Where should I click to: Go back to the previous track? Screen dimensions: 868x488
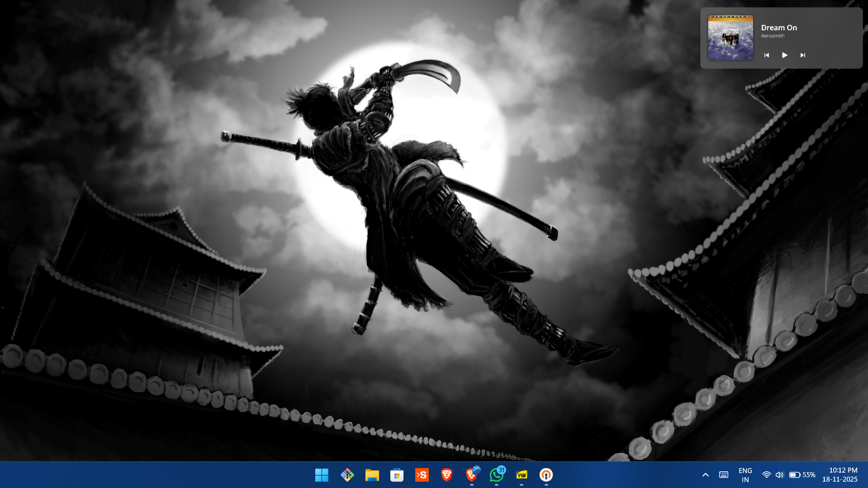766,55
